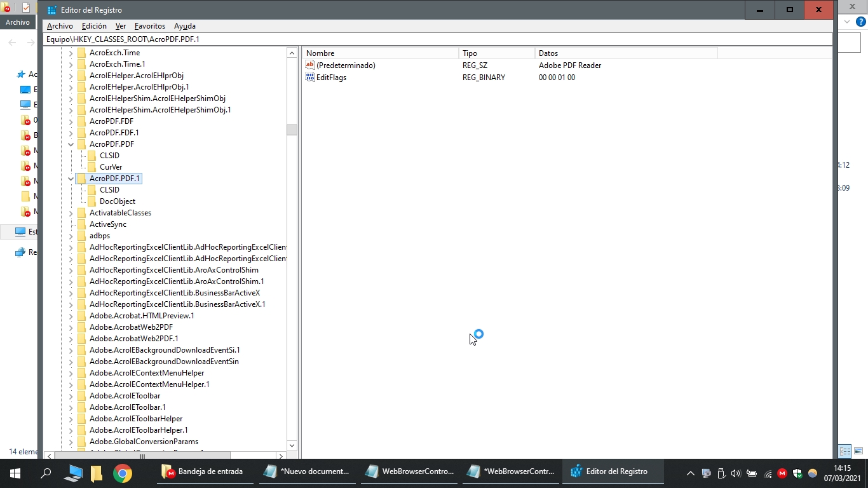
Task: Expand the adbps key
Action: tap(71, 236)
